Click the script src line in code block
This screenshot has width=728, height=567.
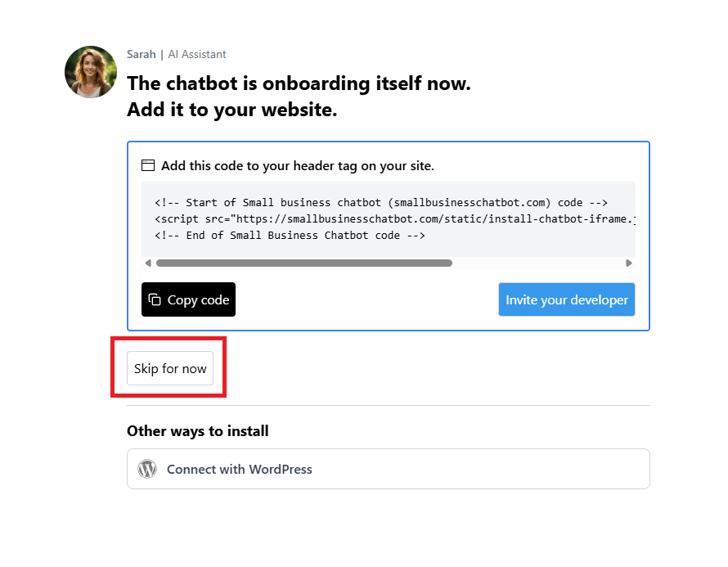395,218
